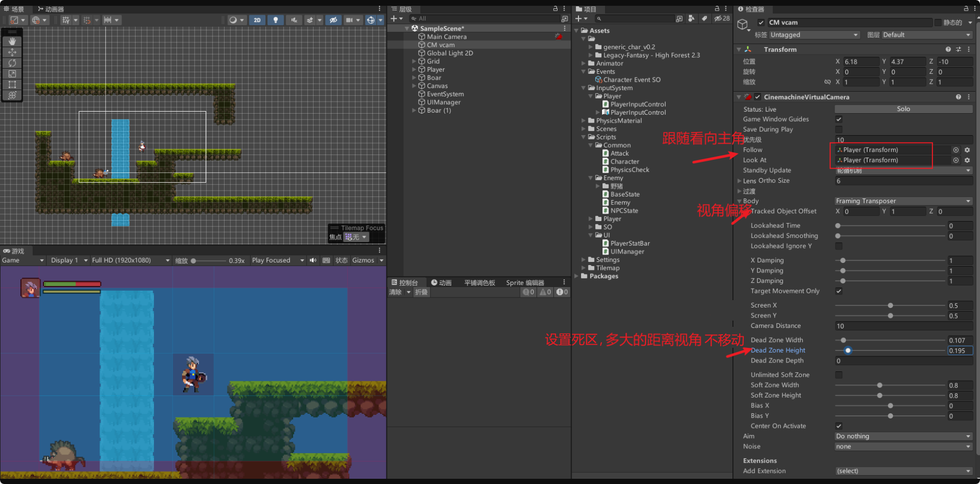Click the Hierarchy search field
The image size is (980, 484).
pyautogui.click(x=484, y=18)
